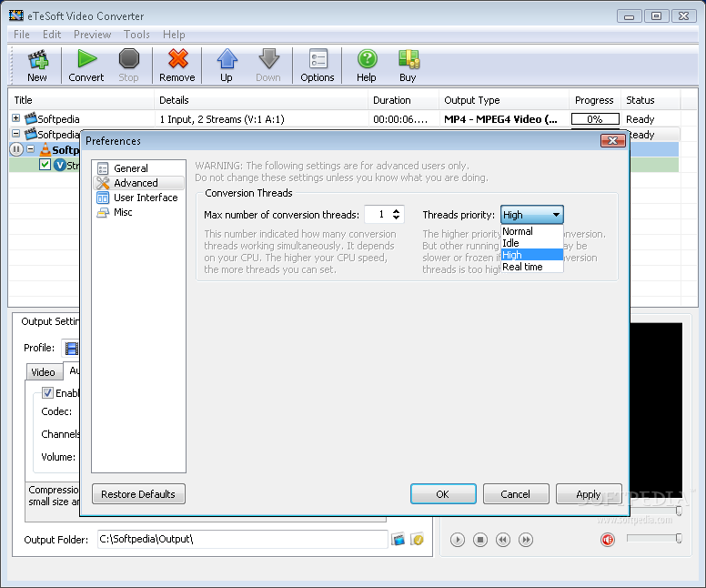
Task: Click open output folder icon
Action: (x=418, y=539)
